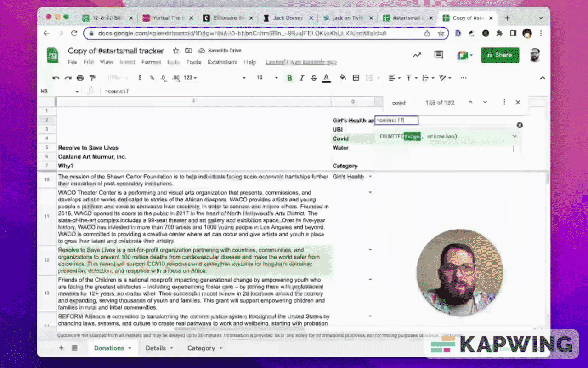Viewport: 588px width, 368px height.
Task: Open the activity dashboard trend icon
Action: (x=417, y=55)
